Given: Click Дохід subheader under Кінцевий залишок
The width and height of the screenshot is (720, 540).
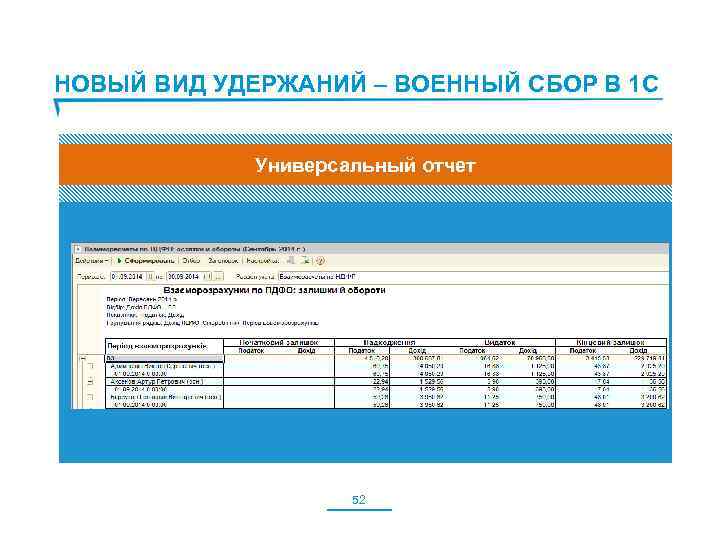Looking at the screenshot, I should pyautogui.click(x=638, y=350).
